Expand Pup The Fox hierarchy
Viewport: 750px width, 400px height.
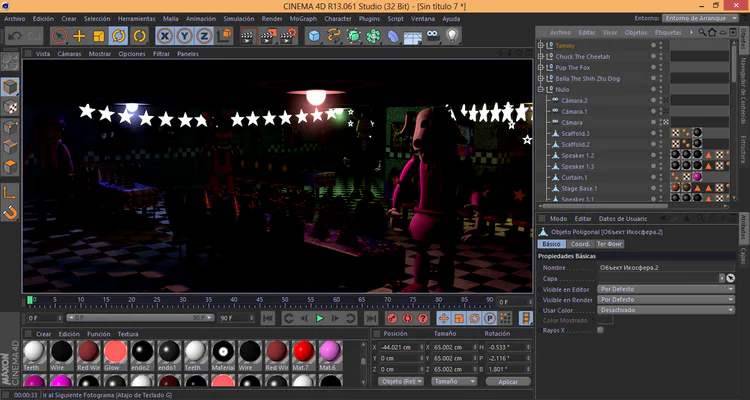[541, 67]
